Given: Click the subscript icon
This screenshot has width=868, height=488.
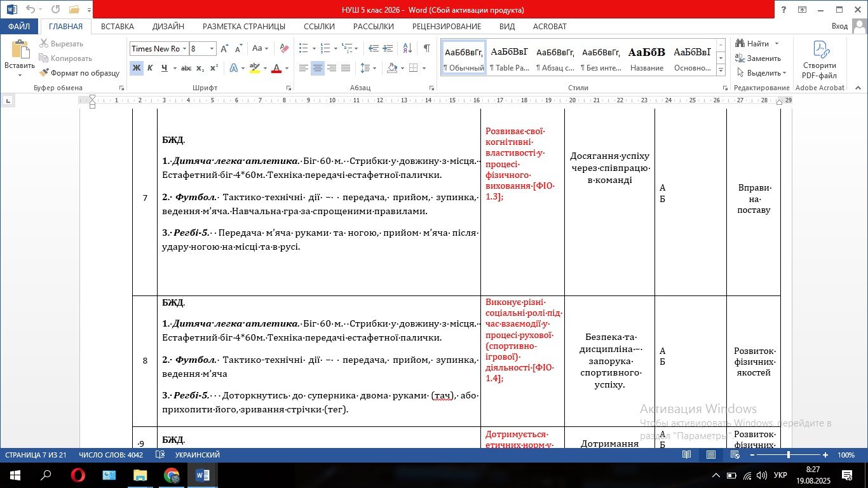Looking at the screenshot, I should click(x=200, y=68).
